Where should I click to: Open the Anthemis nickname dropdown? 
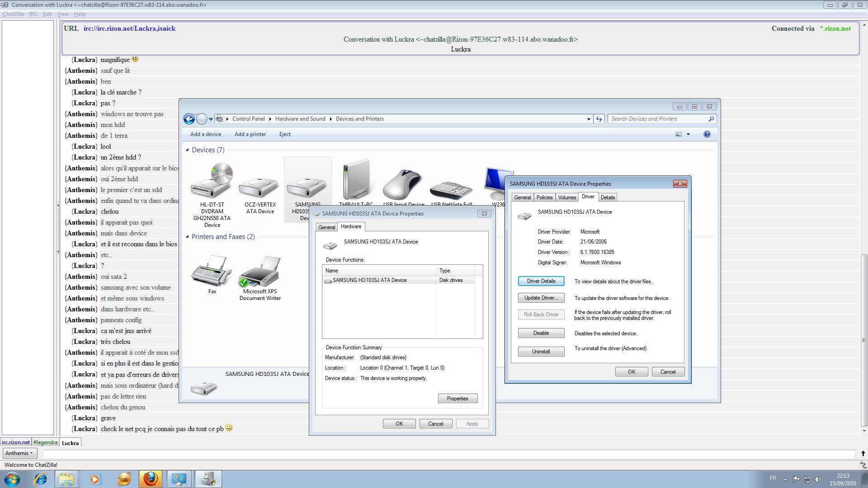click(19, 453)
